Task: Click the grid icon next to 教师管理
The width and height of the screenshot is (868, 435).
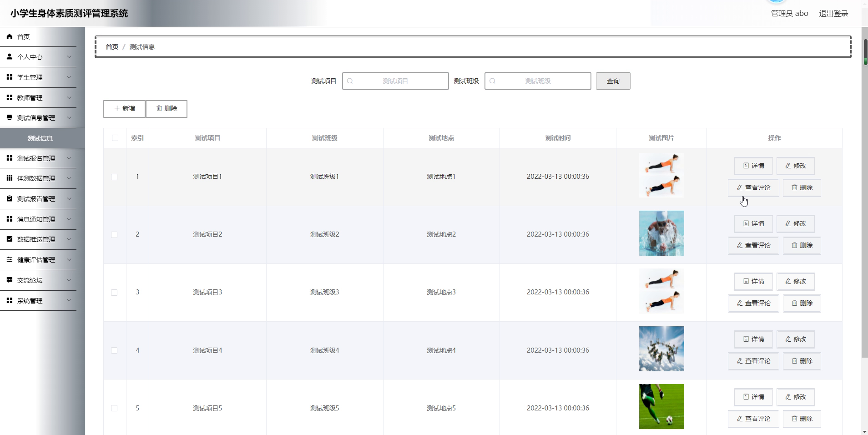Action: click(x=10, y=97)
